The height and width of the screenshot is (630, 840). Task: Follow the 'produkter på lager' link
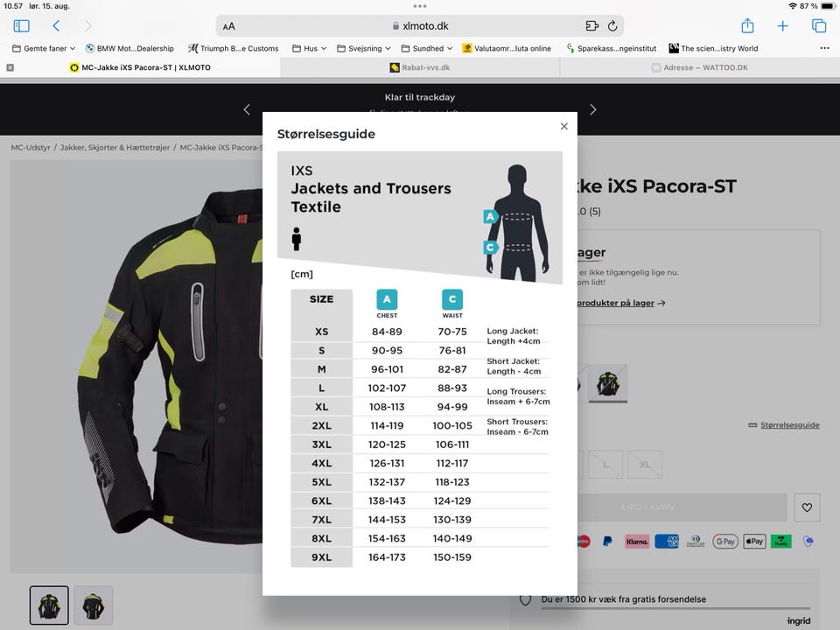(621, 303)
